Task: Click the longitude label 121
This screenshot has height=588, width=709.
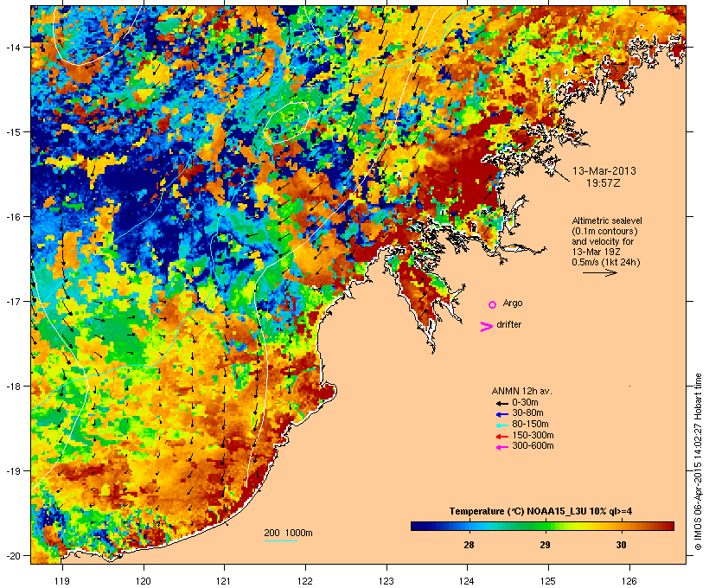Action: tap(224, 581)
